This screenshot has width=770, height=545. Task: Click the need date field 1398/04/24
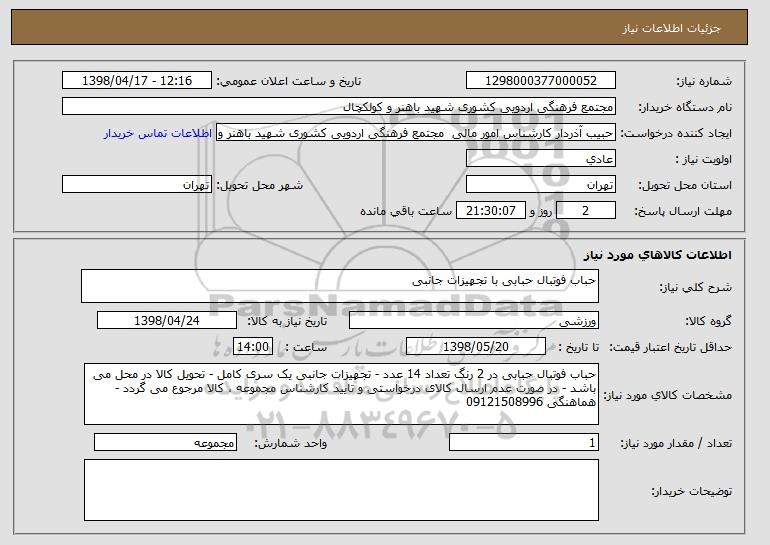pyautogui.click(x=167, y=321)
